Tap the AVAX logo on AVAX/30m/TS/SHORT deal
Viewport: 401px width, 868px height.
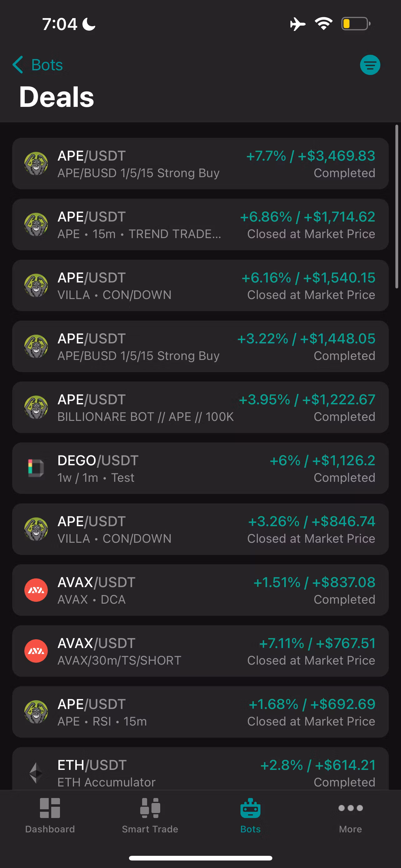click(x=36, y=651)
